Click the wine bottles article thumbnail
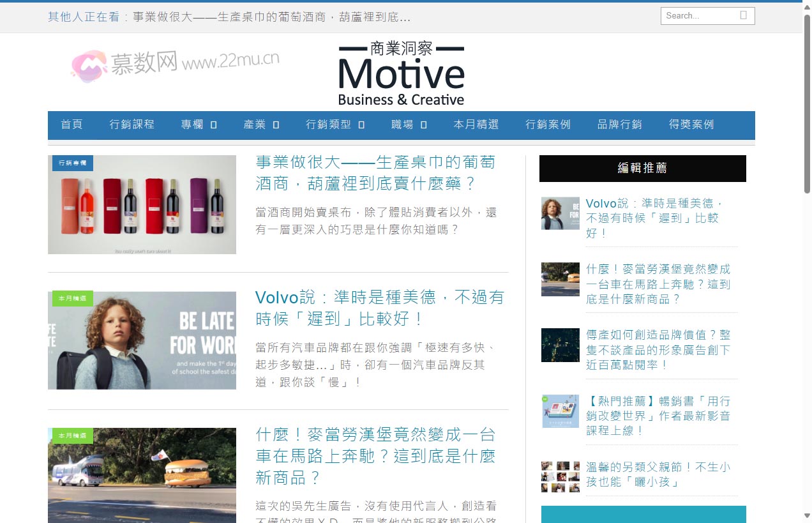 [x=142, y=204]
